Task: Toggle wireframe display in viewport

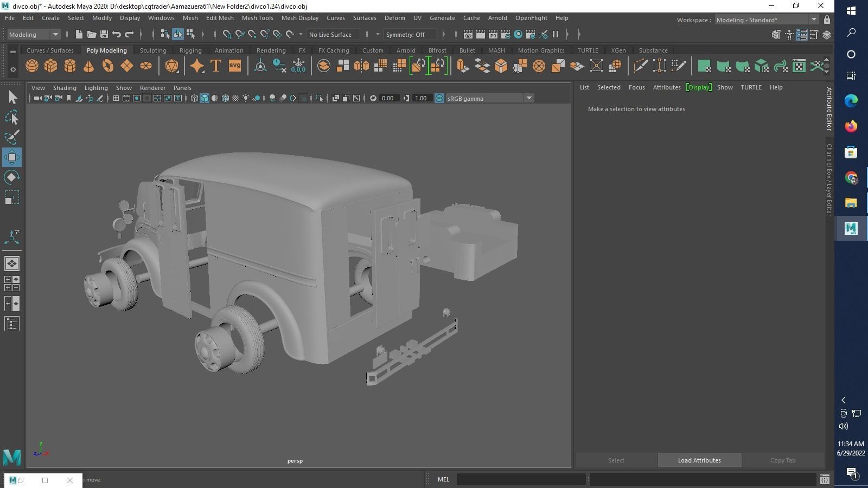Action: [x=194, y=98]
